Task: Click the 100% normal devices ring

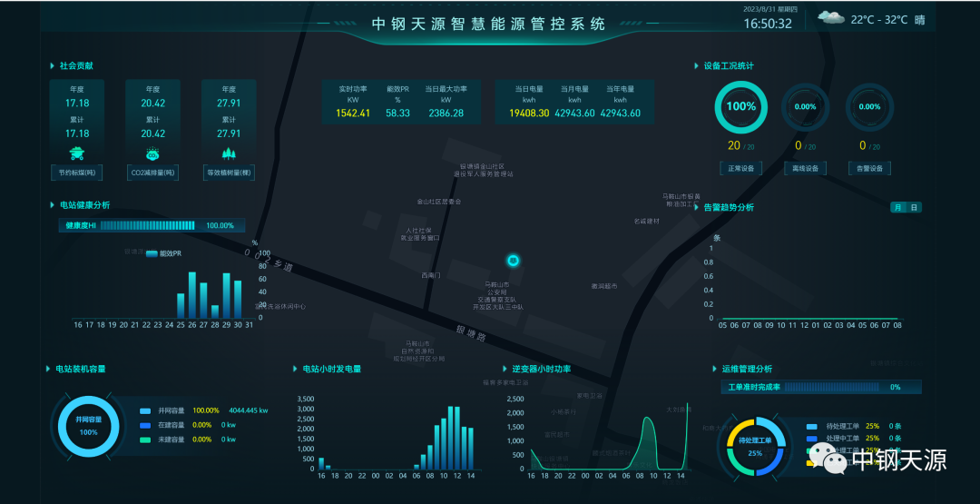Action: tap(741, 107)
